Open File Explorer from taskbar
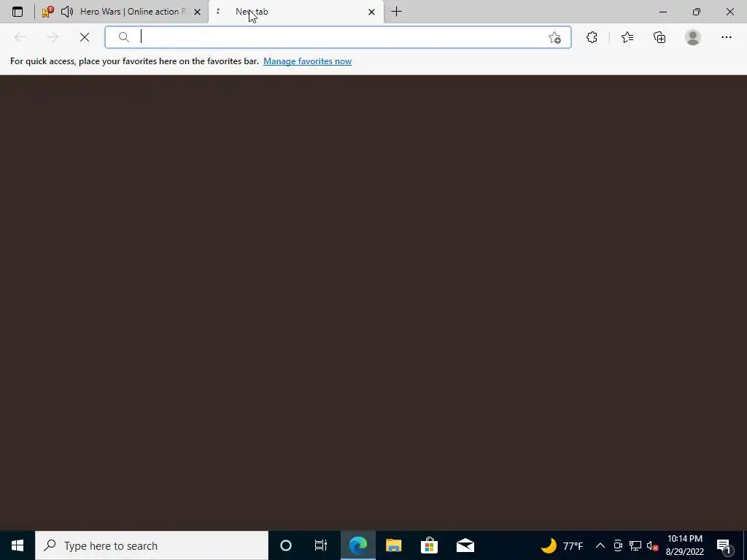Screen dimensions: 747x560 coord(393,545)
